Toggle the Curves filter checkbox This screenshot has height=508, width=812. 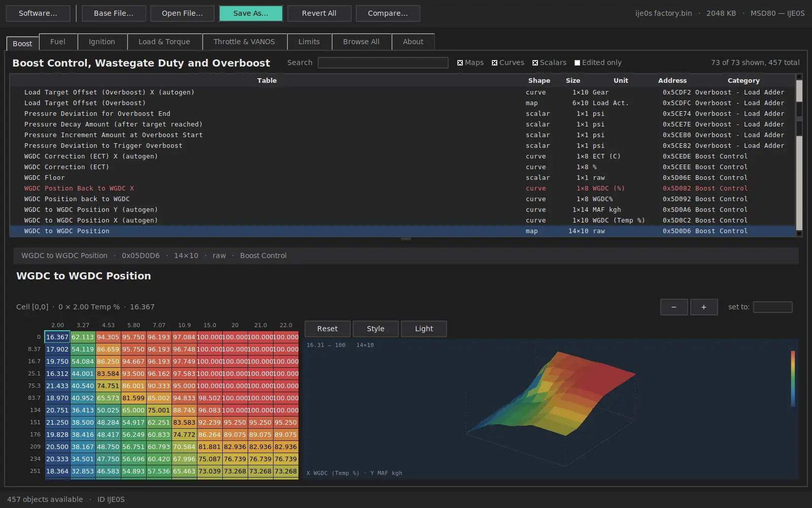pyautogui.click(x=494, y=63)
